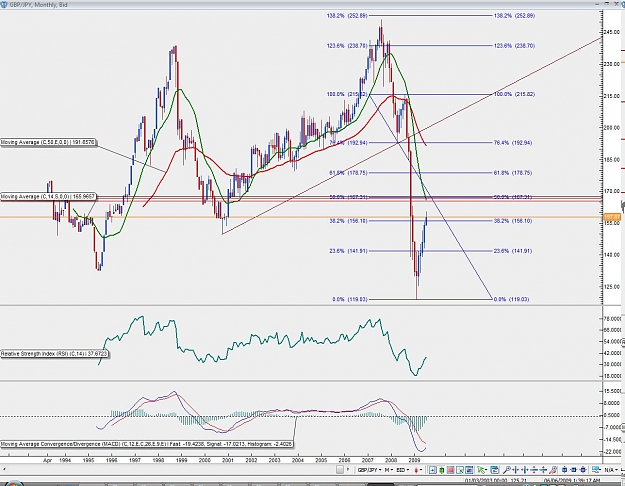This screenshot has height=486, width=625.
Task: Open the GBP/JPY symbol dropdown in toolbar
Action: click(369, 470)
